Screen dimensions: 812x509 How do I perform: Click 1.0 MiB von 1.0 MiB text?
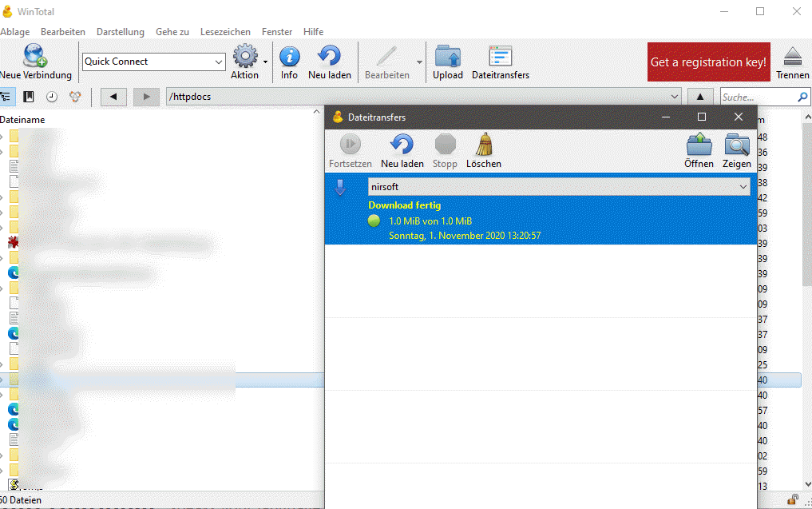click(x=430, y=221)
